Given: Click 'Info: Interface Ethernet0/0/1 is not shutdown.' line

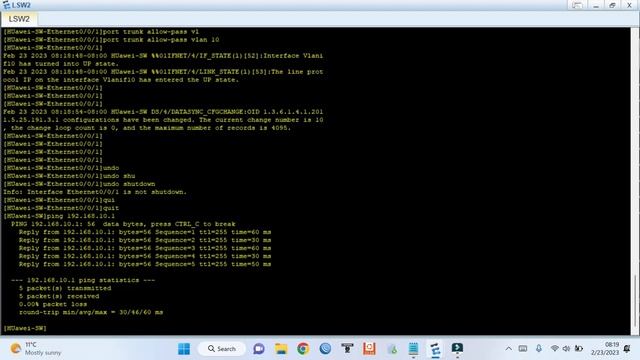Looking at the screenshot, I should (95, 192).
